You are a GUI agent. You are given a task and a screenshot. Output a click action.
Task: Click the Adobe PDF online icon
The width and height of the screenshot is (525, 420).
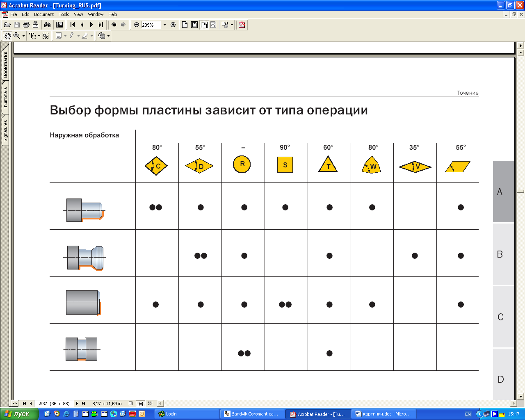coord(242,25)
